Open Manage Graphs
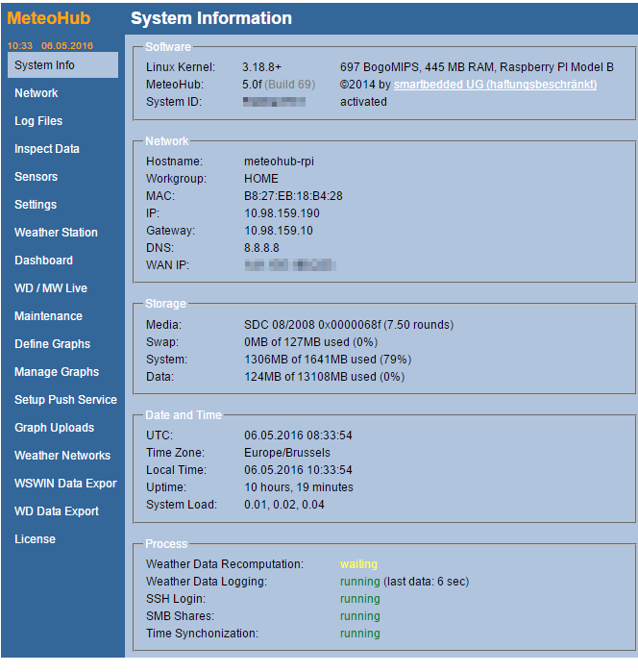This screenshot has height=672, width=638. (57, 372)
